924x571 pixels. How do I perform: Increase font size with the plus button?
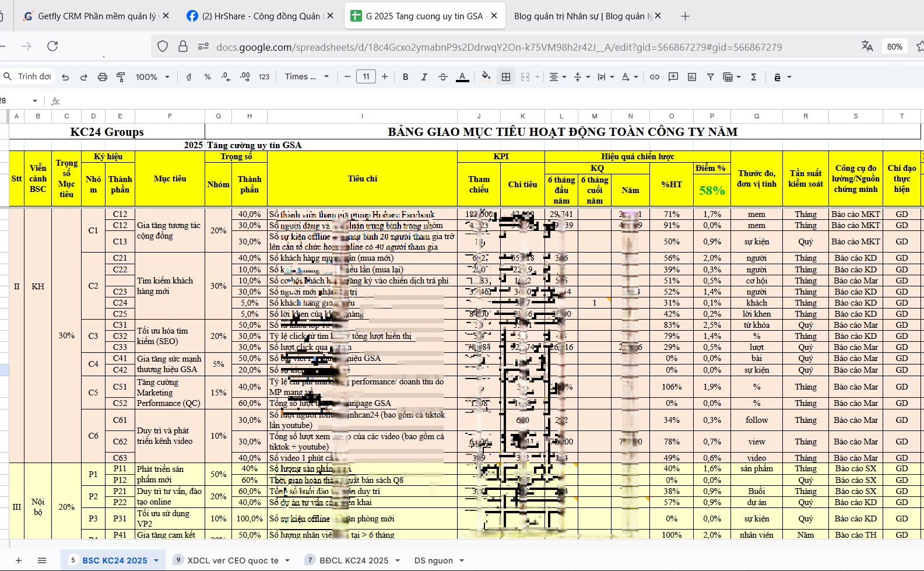385,77
